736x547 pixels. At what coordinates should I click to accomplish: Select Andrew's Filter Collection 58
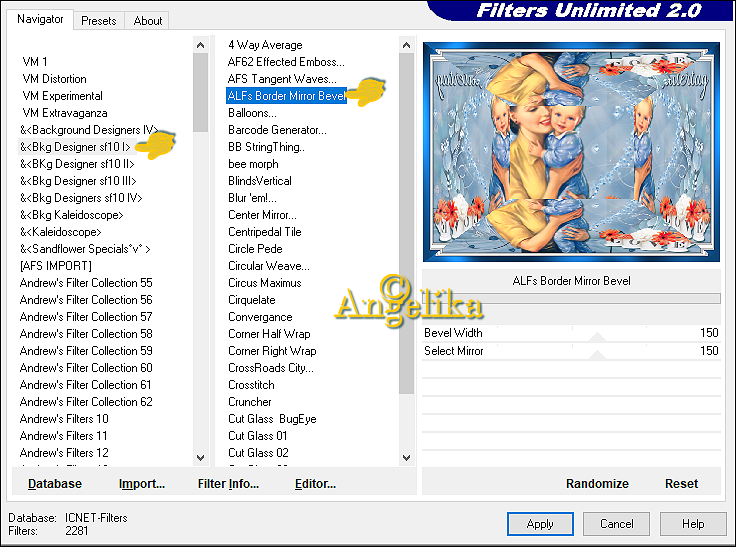tap(86, 334)
